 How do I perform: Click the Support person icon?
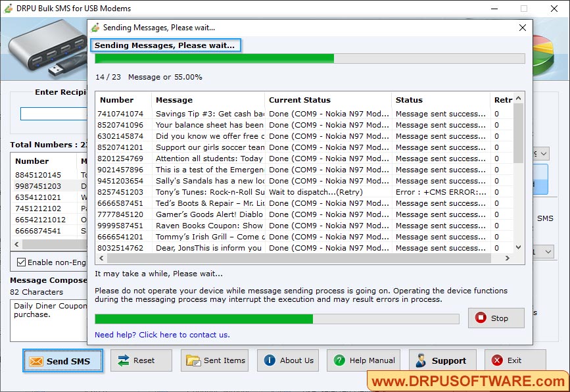pyautogui.click(x=421, y=360)
